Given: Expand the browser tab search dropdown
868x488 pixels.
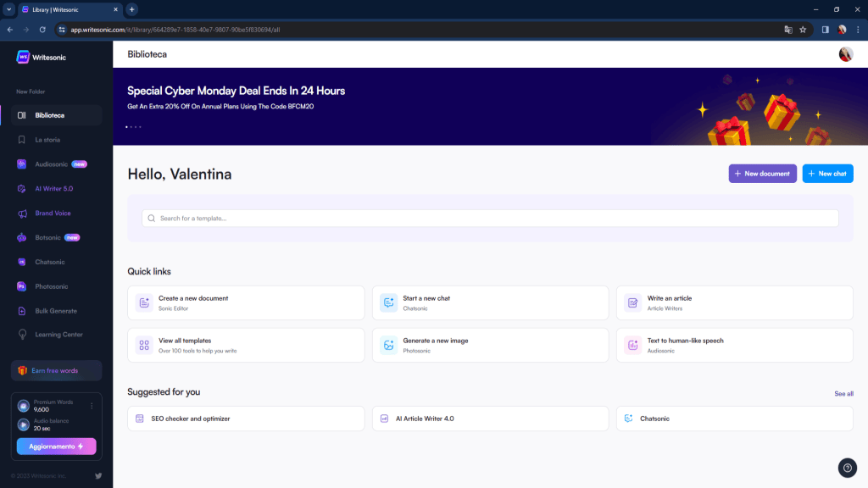Looking at the screenshot, I should click(x=8, y=9).
